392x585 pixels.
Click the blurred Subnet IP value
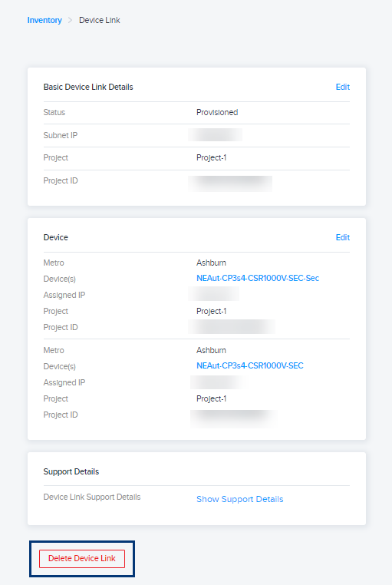tap(215, 134)
